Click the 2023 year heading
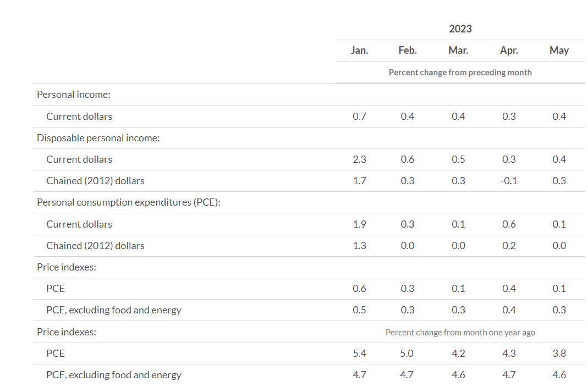The width and height of the screenshot is (588, 392). (460, 29)
